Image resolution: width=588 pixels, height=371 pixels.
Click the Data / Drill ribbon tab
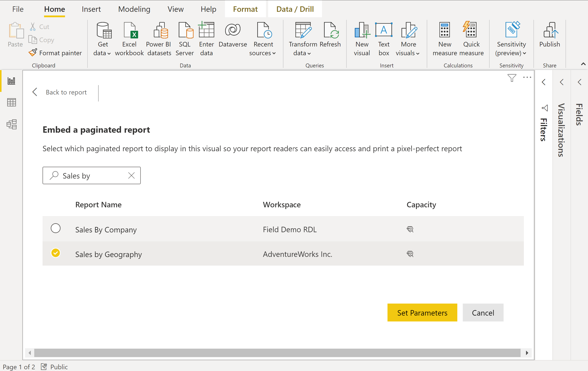[294, 9]
